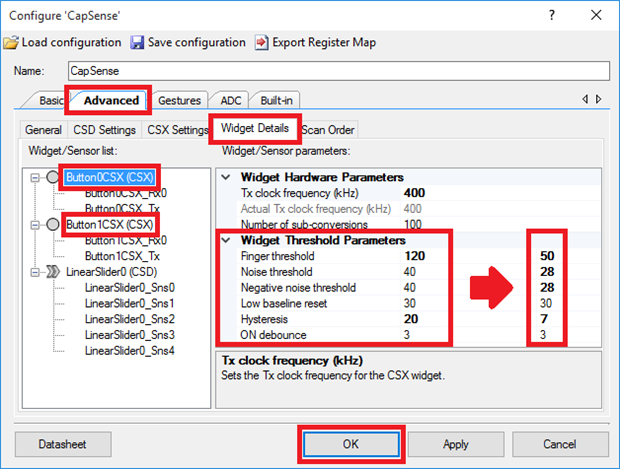The image size is (620, 469).
Task: Click the Button0CSX widget circle icon
Action: (x=53, y=177)
